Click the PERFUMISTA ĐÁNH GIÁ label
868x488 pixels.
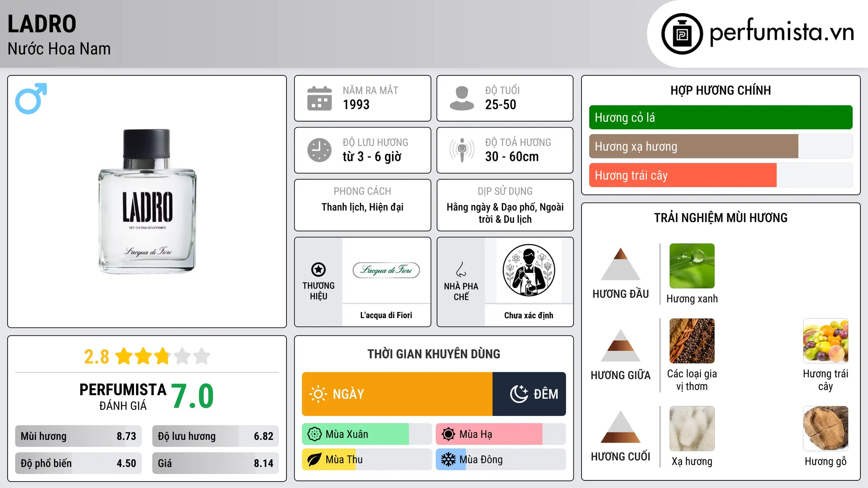[x=123, y=397]
